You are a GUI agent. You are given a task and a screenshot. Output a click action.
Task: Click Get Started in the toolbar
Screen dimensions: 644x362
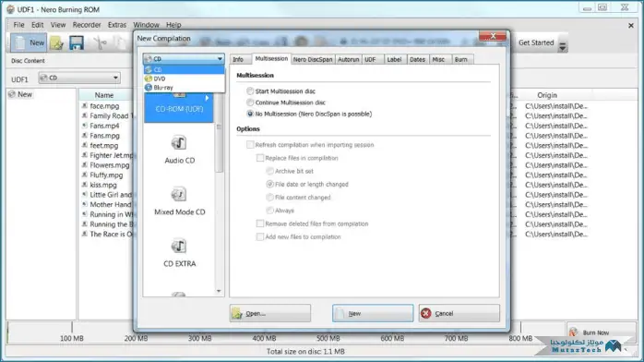(x=536, y=42)
